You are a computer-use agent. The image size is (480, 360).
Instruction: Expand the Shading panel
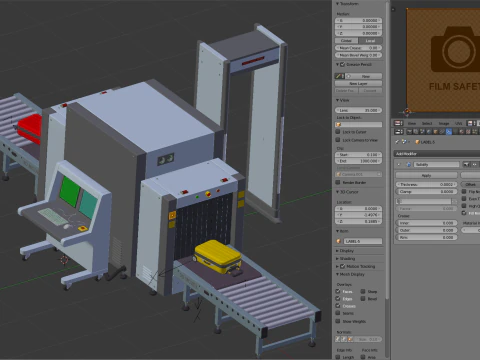[337, 258]
